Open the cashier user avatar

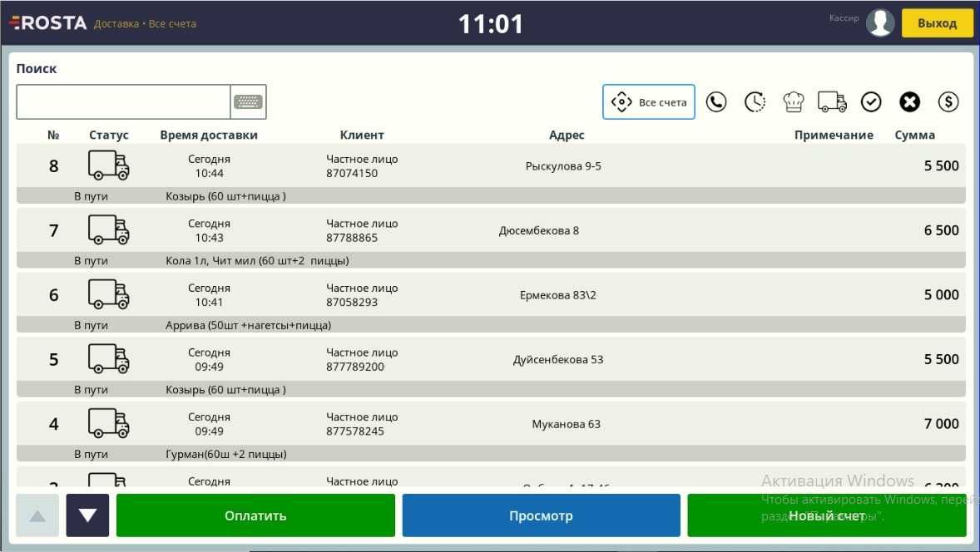[880, 23]
